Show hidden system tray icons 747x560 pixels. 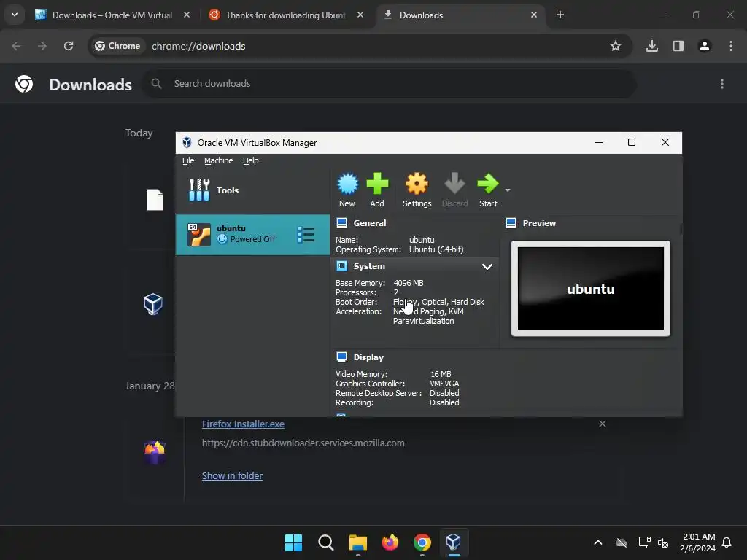pyautogui.click(x=598, y=542)
